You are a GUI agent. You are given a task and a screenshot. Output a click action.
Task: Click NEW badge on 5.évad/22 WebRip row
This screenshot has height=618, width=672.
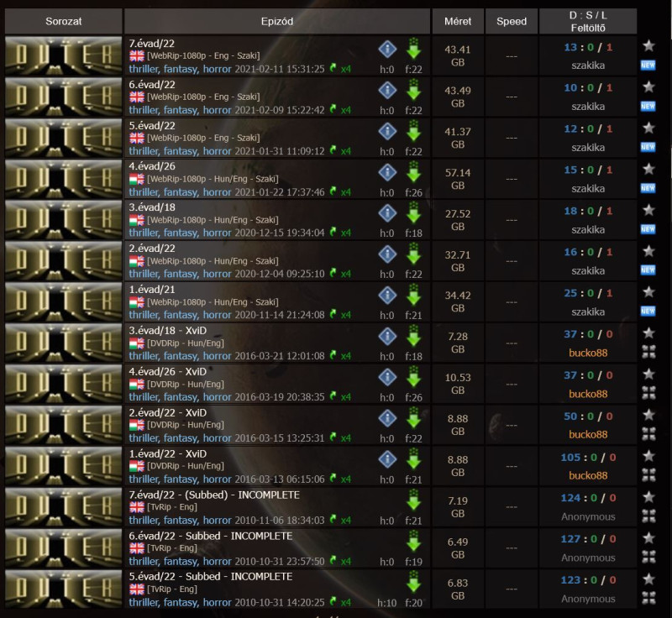[648, 147]
